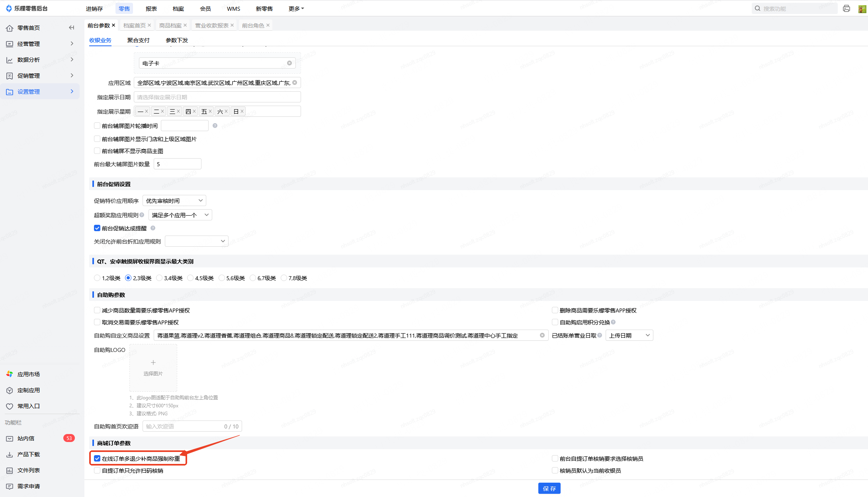
Task: Click the printer icon in top bar
Action: 846,8
